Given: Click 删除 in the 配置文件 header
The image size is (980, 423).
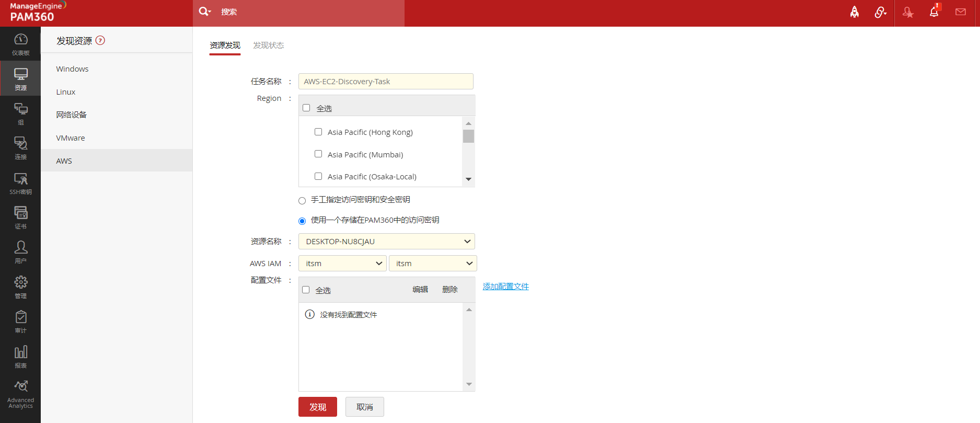Looking at the screenshot, I should (x=450, y=290).
